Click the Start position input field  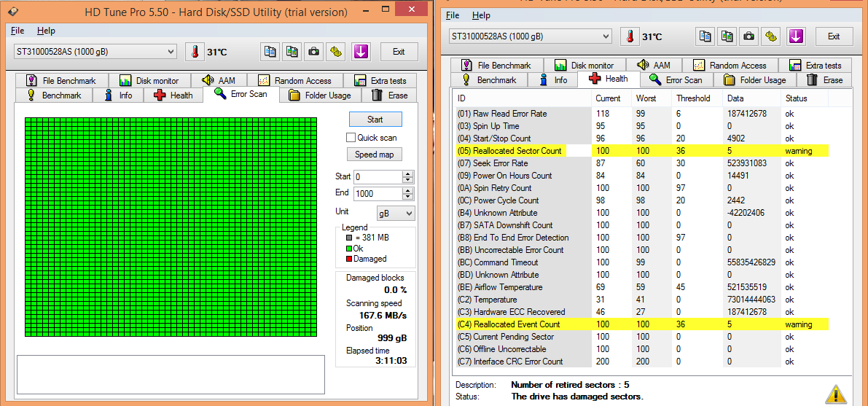378,177
